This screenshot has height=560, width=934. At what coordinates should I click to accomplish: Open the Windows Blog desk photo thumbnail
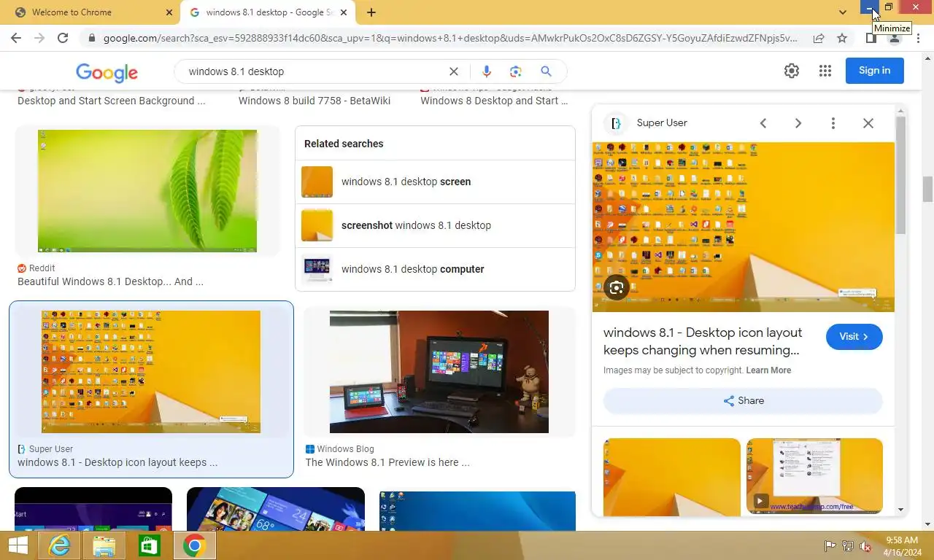(439, 372)
